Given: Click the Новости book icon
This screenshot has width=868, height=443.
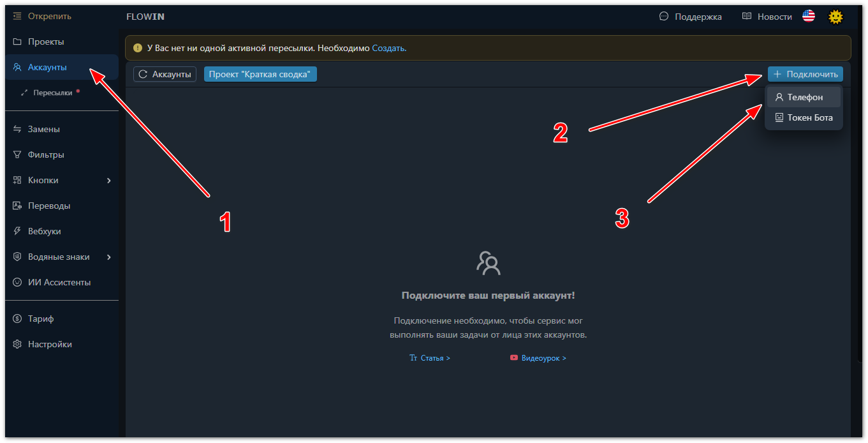Looking at the screenshot, I should pyautogui.click(x=747, y=17).
